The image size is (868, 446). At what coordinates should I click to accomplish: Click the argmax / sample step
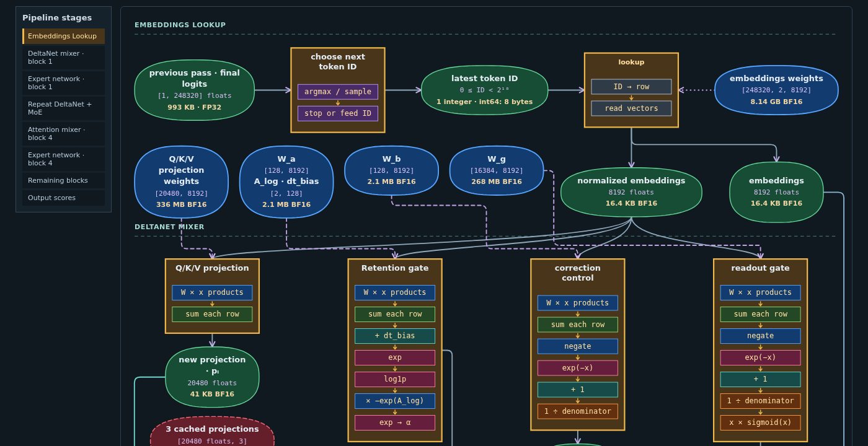tap(338, 92)
